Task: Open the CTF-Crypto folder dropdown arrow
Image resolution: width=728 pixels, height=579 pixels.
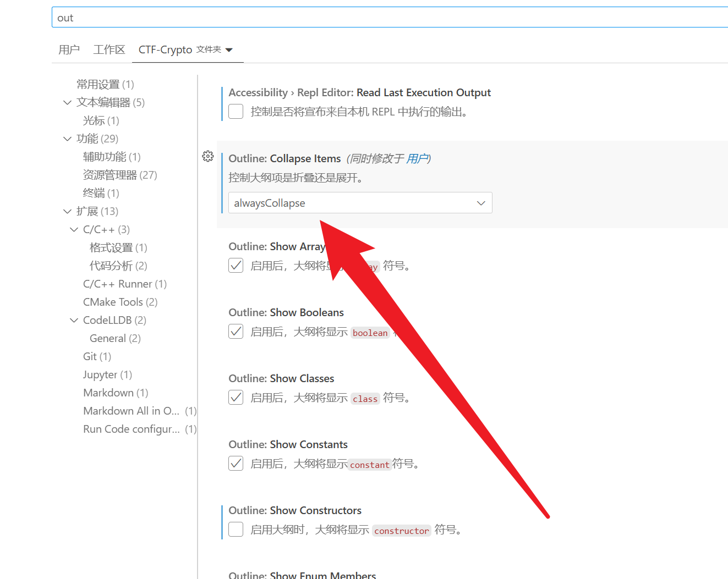Action: (229, 50)
